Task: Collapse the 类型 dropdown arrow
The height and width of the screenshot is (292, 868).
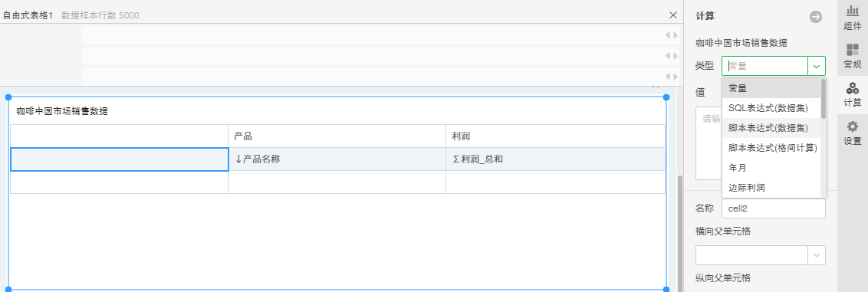Action: pyautogui.click(x=817, y=66)
